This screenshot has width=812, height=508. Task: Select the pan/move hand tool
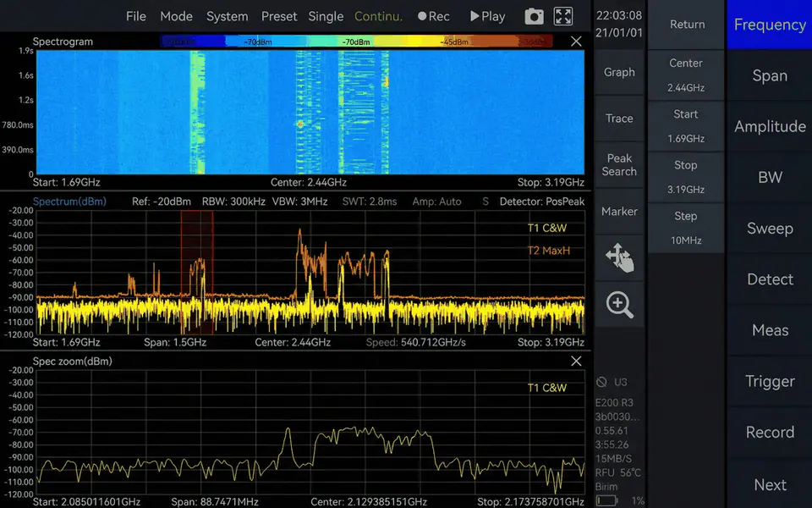click(x=619, y=257)
